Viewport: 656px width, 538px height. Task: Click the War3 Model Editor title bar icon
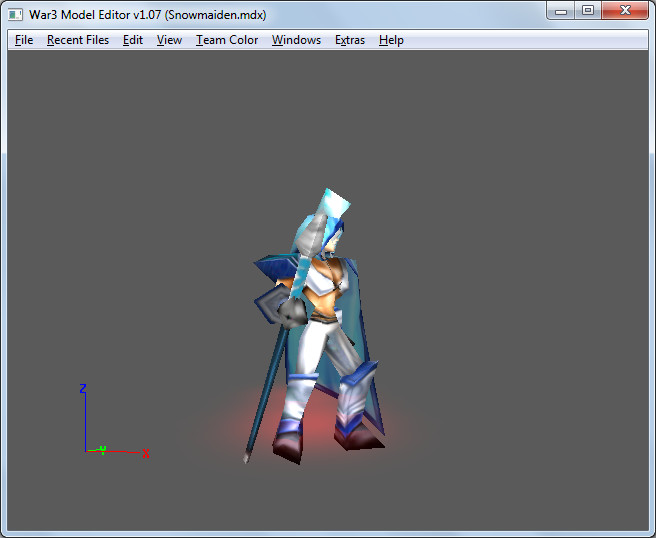point(15,15)
